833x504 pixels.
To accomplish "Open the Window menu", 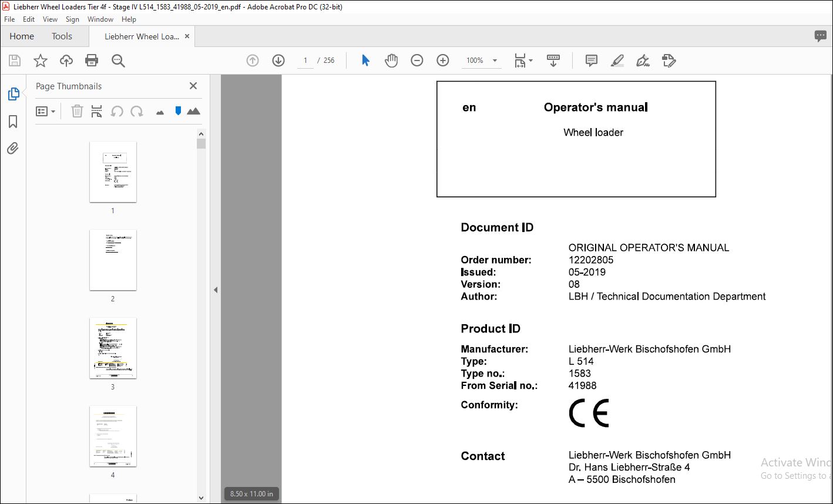I will pos(100,19).
